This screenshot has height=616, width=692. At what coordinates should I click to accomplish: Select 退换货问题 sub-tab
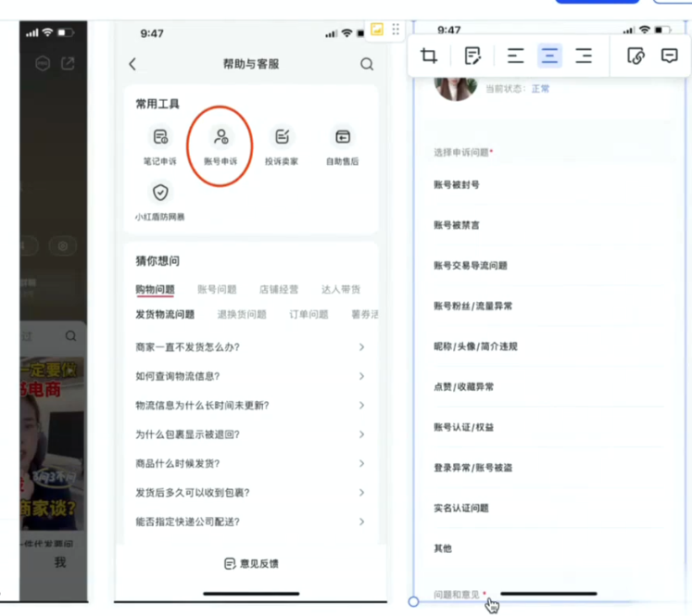242,314
